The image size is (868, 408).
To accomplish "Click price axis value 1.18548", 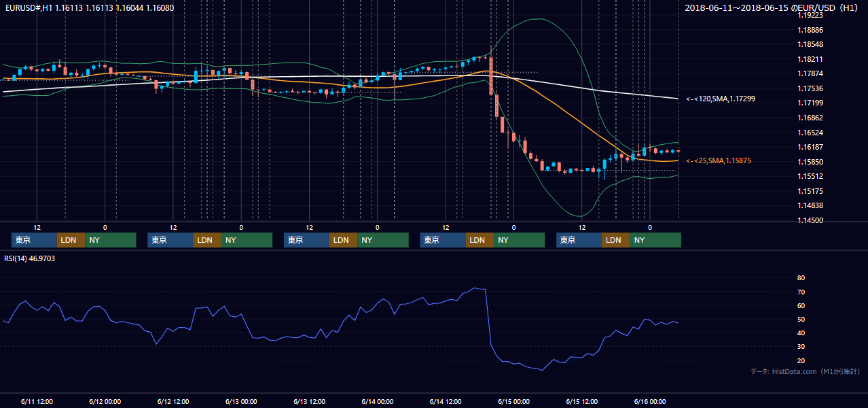I will click(x=810, y=44).
